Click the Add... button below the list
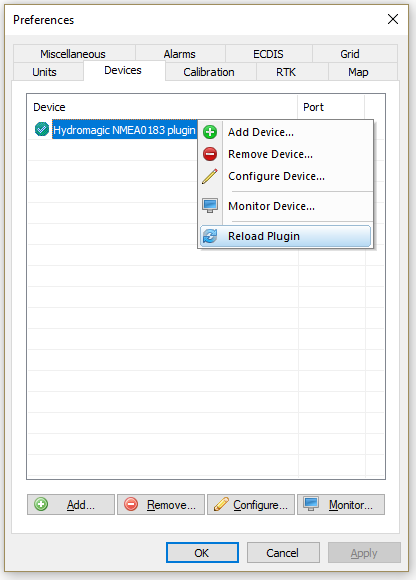Image resolution: width=416 pixels, height=580 pixels. tap(71, 505)
